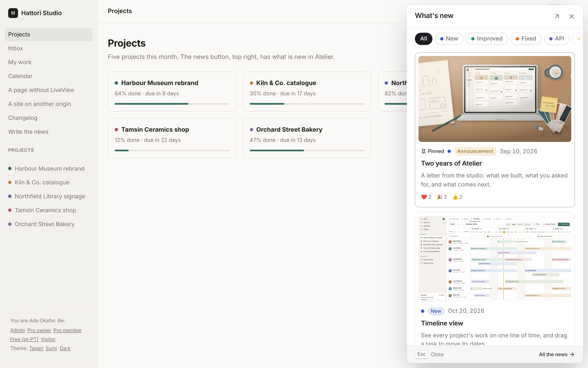588x368 pixels.
Task: Open All the news link
Action: 556,354
